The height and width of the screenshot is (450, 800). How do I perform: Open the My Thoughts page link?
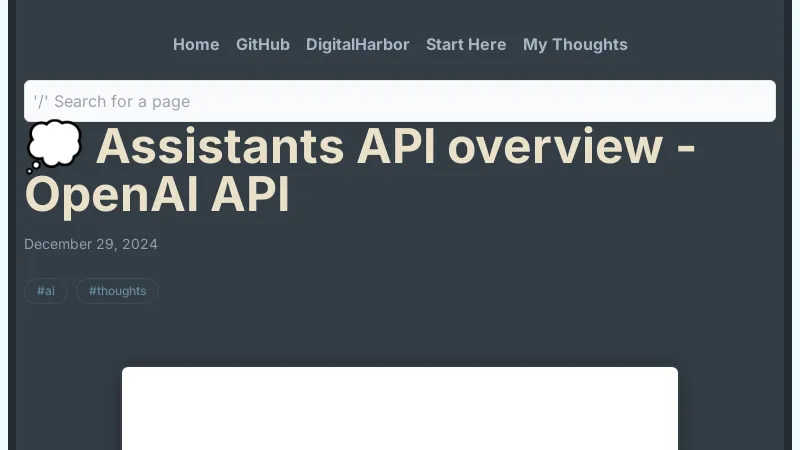pos(575,44)
